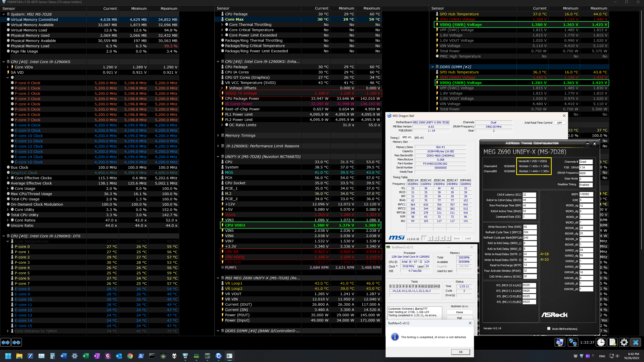Click the shrink columns arrows icon

point(17,342)
